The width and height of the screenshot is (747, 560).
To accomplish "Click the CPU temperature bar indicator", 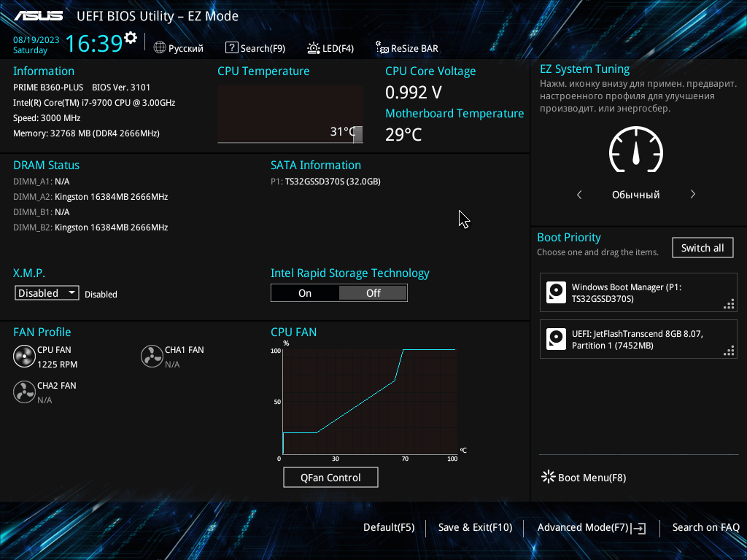I will click(x=357, y=134).
